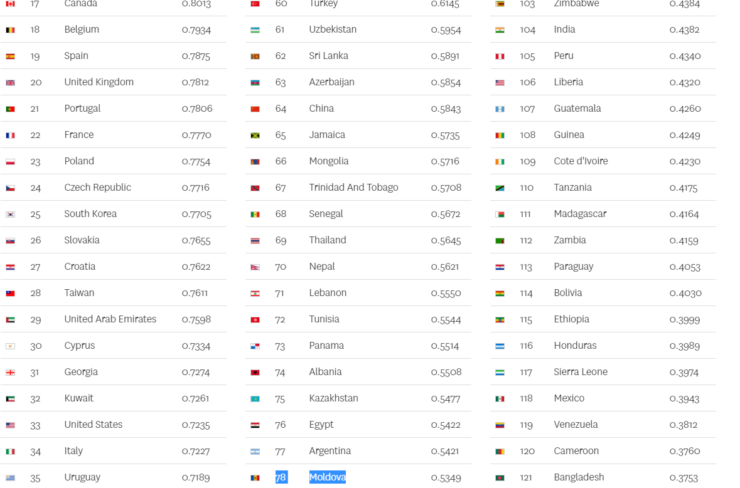This screenshot has height=488, width=740.
Task: Click the Bangladesh flag icon
Action: click(500, 478)
